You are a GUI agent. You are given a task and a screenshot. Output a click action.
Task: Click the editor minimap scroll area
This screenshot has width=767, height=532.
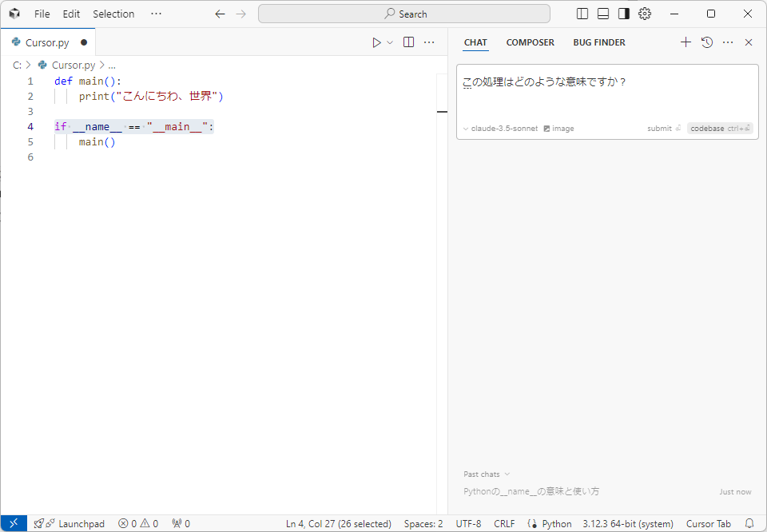pos(442,240)
